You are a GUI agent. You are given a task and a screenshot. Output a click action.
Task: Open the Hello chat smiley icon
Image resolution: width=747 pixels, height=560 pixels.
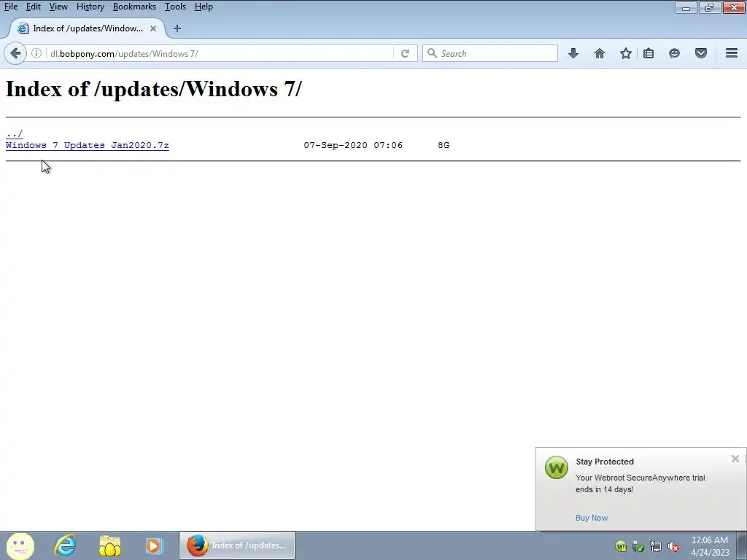point(674,53)
